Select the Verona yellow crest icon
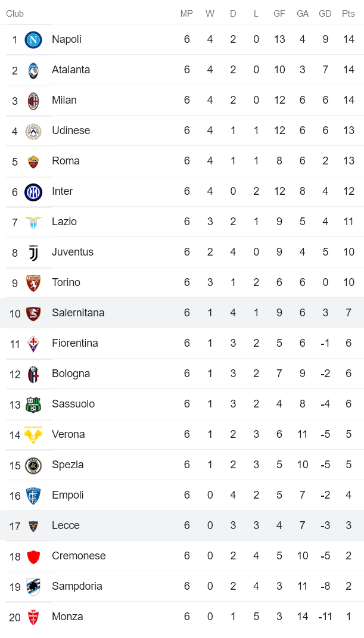This screenshot has height=638, width=364. [33, 435]
